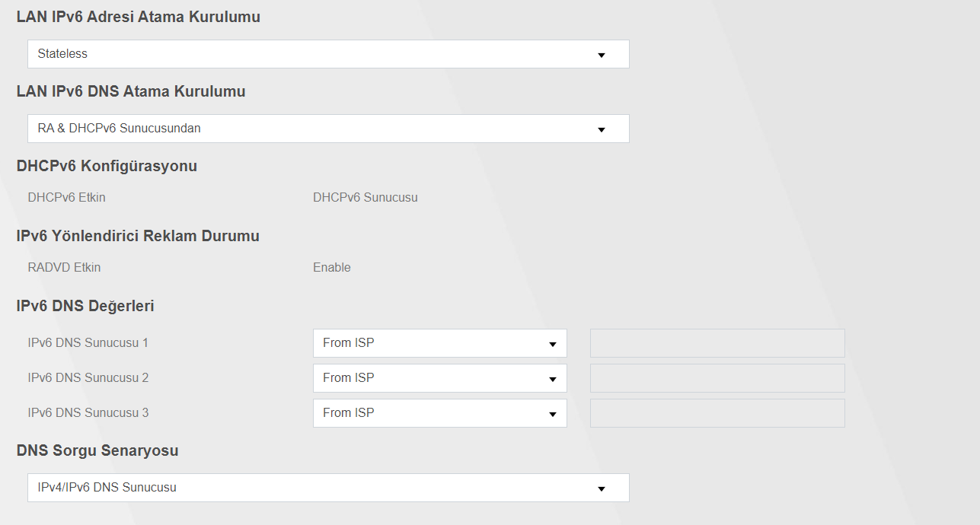Click the RADVD Etkin label
The image size is (980, 525).
pyautogui.click(x=64, y=268)
